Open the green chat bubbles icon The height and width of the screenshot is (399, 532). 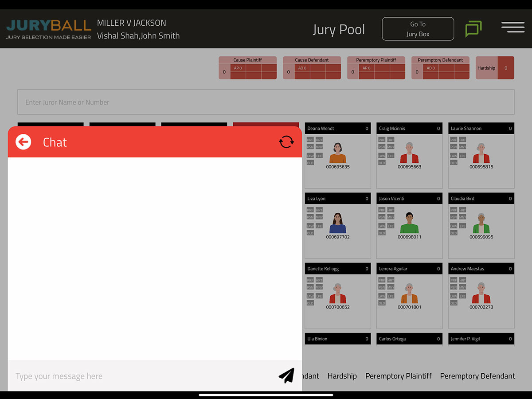pos(473,29)
